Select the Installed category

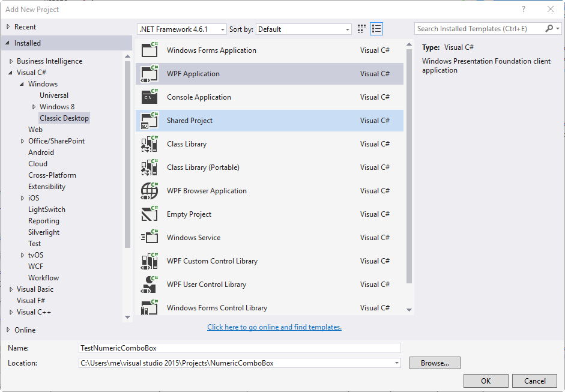point(30,43)
